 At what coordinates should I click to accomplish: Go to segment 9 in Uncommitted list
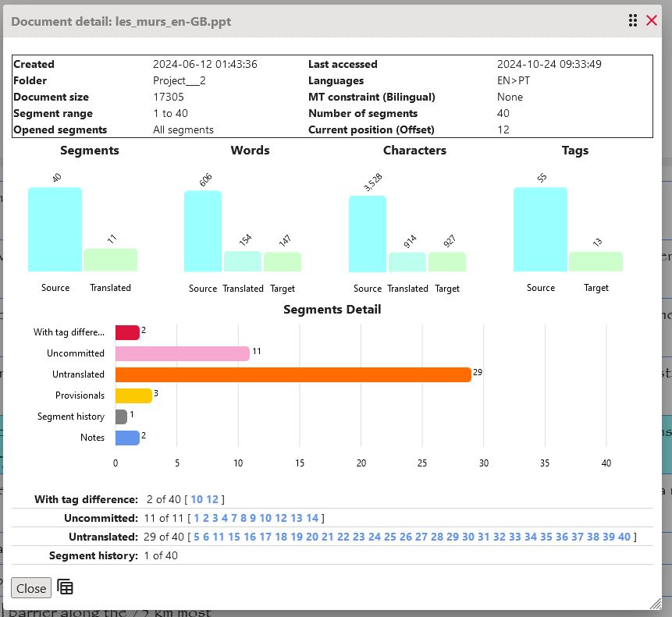[x=253, y=518]
